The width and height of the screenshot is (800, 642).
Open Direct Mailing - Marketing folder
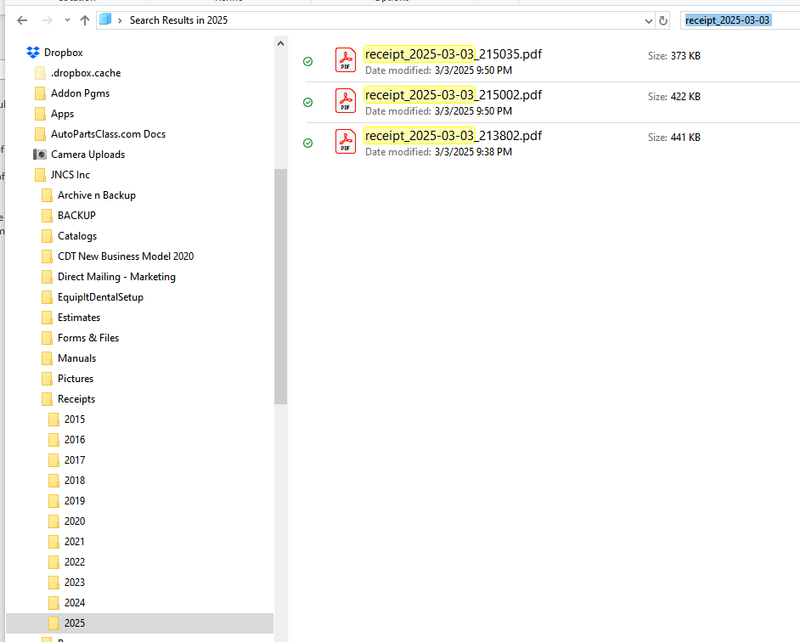pyautogui.click(x=116, y=277)
